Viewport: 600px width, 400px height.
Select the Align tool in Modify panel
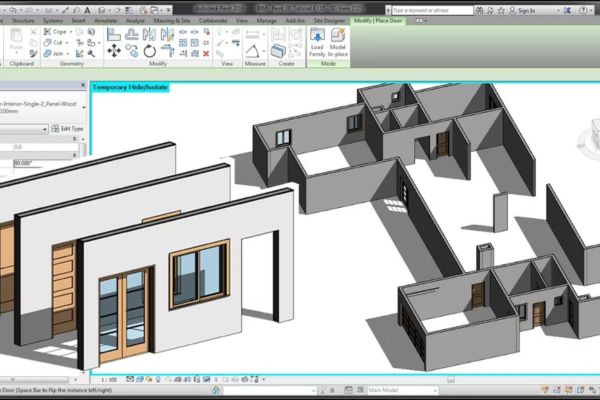tap(114, 35)
